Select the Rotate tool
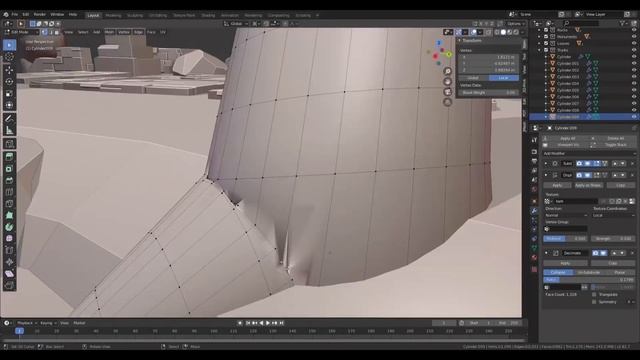Image resolution: width=640 pixels, height=360 pixels. [x=9, y=82]
